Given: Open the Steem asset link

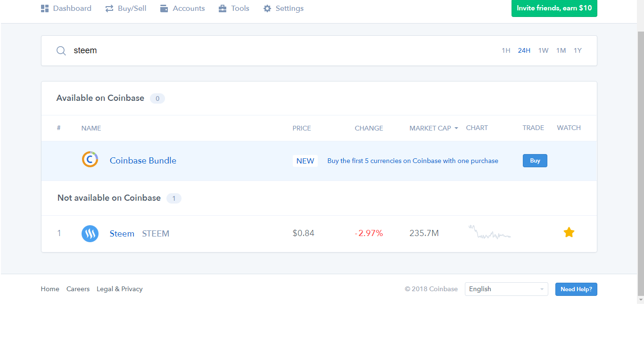Looking at the screenshot, I should [x=122, y=233].
